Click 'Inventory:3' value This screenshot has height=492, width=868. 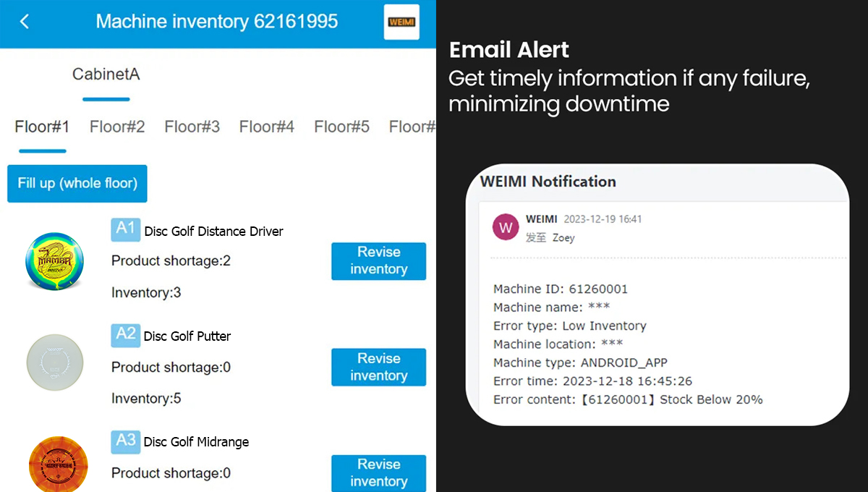pos(146,292)
